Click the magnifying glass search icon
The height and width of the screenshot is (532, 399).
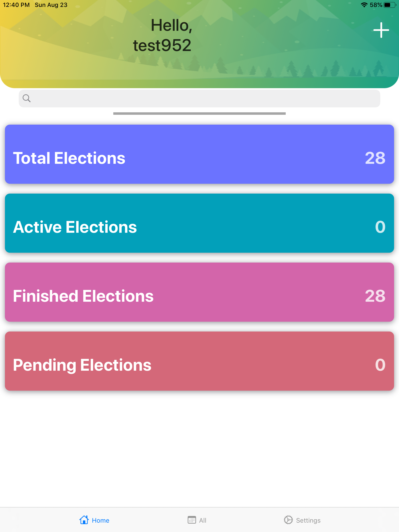(27, 98)
